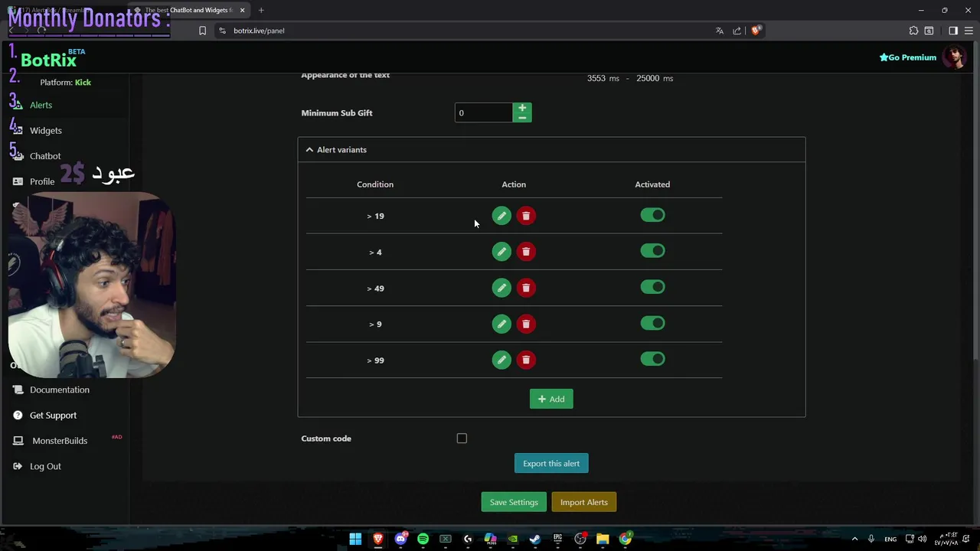This screenshot has width=980, height=551.
Task: Open the browser hamburger menu
Action: 969,31
